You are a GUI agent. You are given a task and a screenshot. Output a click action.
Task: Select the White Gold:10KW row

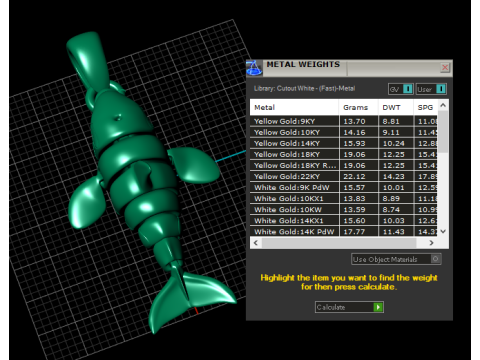pyautogui.click(x=344, y=209)
